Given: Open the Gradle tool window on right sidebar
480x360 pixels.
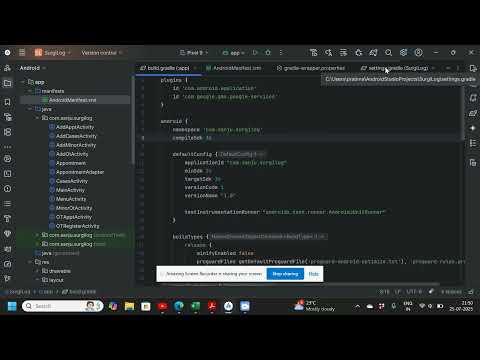Looking at the screenshot, I should coord(473,113).
